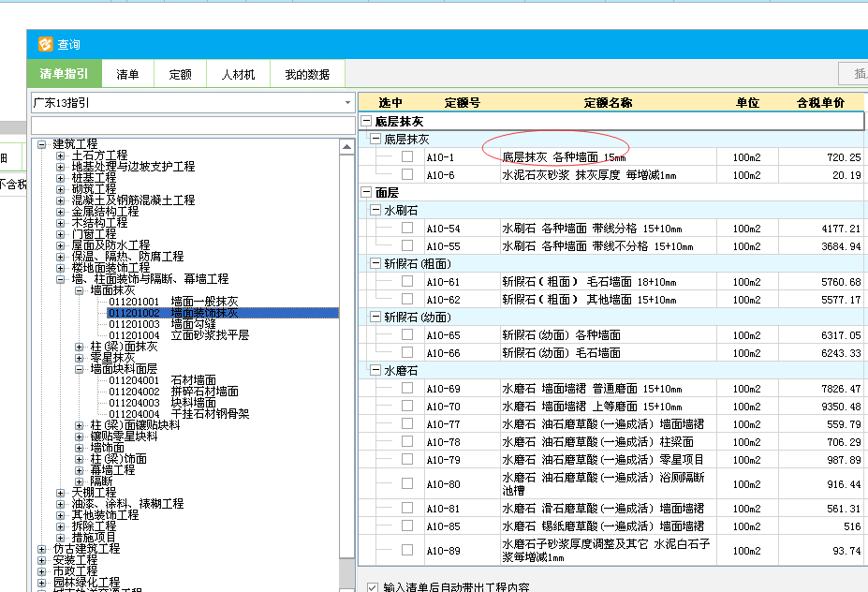The image size is (868, 592).
Task: Select 011204001 石材墙面 item
Action: point(162,380)
